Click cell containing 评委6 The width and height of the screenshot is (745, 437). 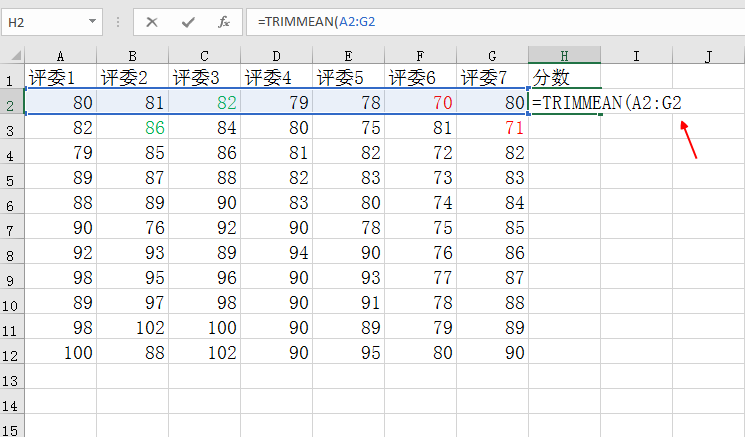(420, 76)
